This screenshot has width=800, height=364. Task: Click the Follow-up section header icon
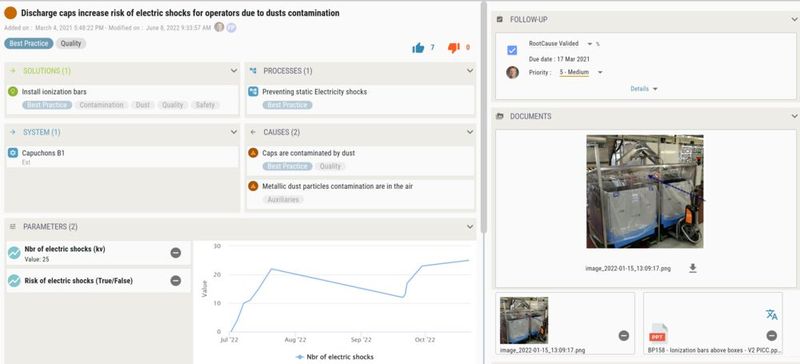(x=500, y=19)
